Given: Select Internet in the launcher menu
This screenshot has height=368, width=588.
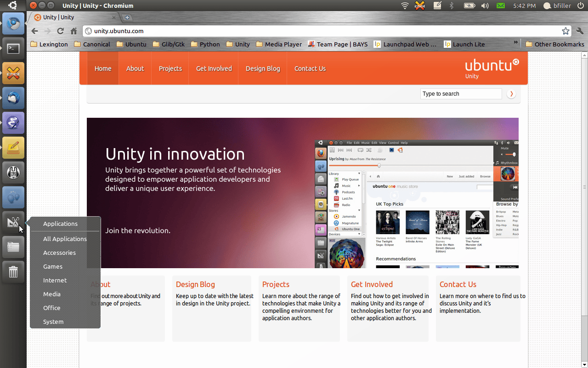Looking at the screenshot, I should [x=65, y=280].
